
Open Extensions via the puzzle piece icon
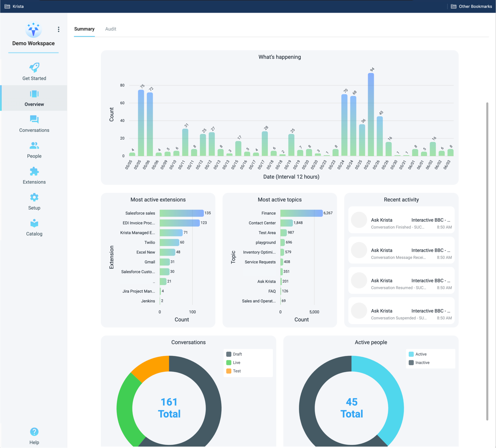pos(34,172)
